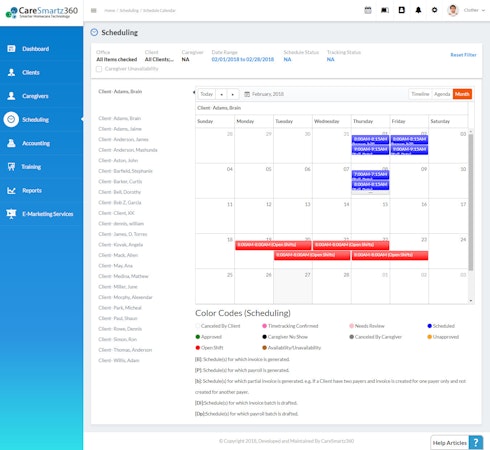Open the Caregivers section in the sidebar
The width and height of the screenshot is (490, 450).
pos(35,96)
